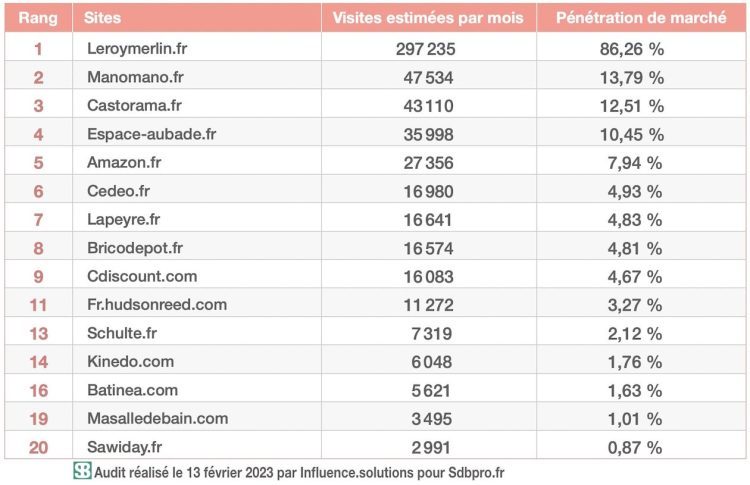Viewport: 750px width, 485px height.
Task: Click the 297 235 visits value
Action: [x=429, y=48]
